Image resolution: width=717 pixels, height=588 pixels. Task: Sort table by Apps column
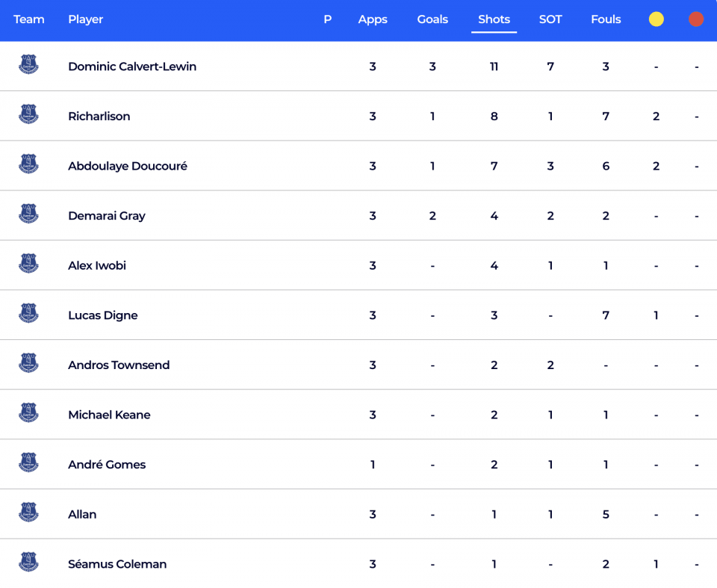point(373,19)
